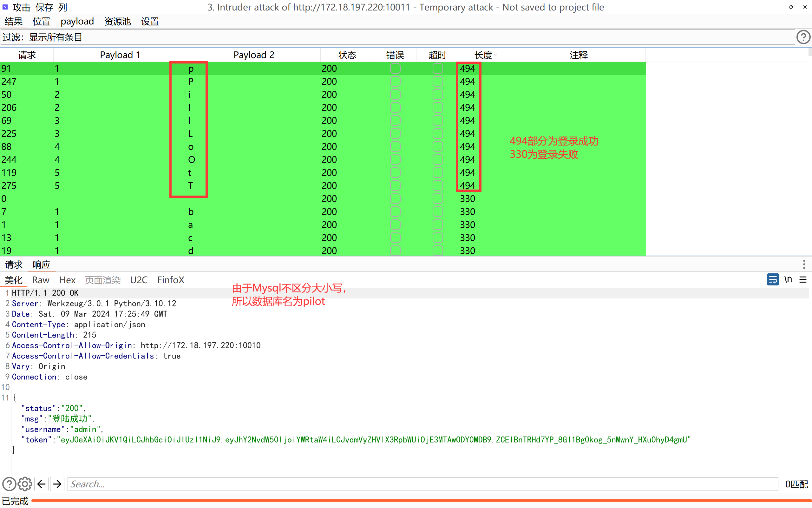Toggle timeout checkbox for request 91
812x508 pixels.
pos(437,69)
